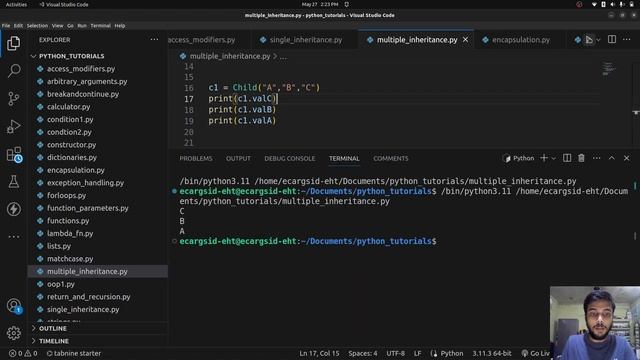Open the File menu
Screen dimensions: 640x360
(6, 25)
